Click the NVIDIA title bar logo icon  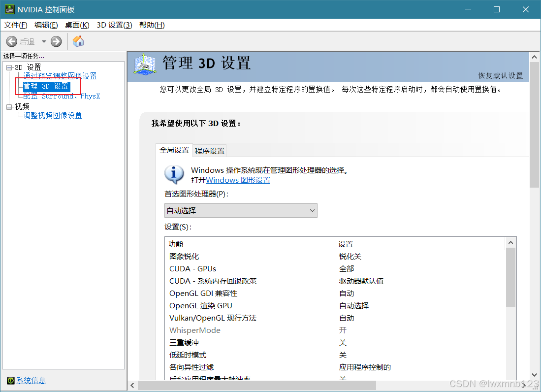[x=9, y=9]
